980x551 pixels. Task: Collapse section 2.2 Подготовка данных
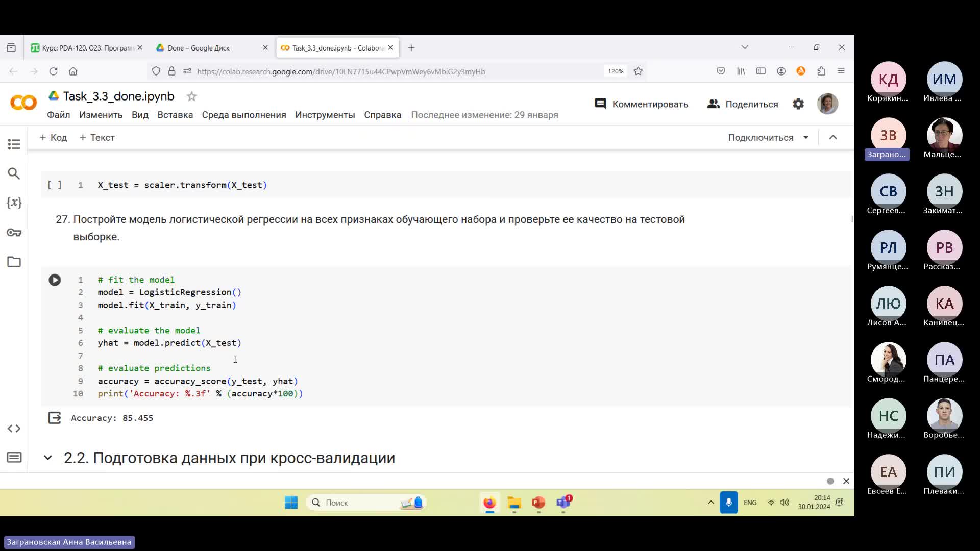[x=48, y=458]
